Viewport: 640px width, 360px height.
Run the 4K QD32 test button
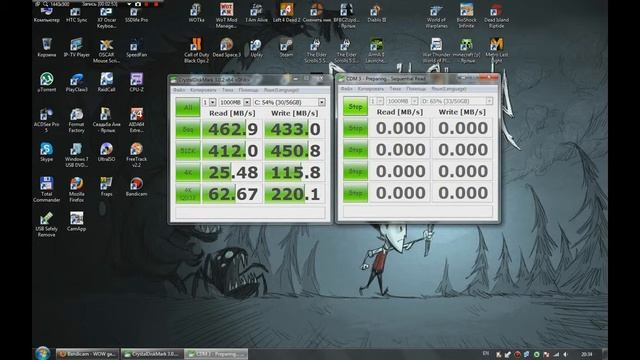pyautogui.click(x=188, y=194)
